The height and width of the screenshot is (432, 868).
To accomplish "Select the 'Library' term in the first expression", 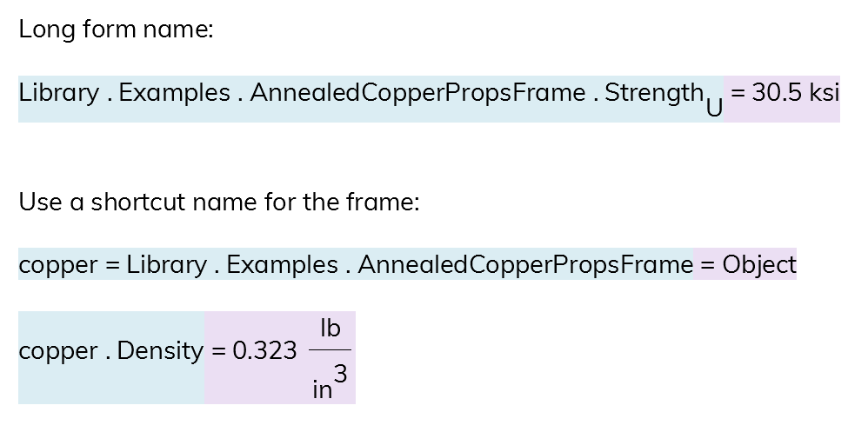I will pos(58,93).
